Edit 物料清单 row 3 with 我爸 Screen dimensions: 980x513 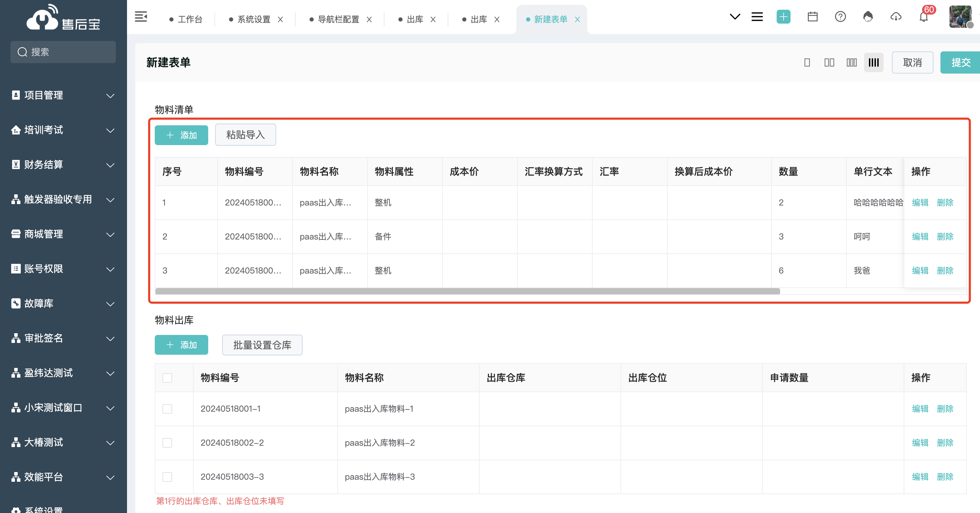tap(920, 271)
